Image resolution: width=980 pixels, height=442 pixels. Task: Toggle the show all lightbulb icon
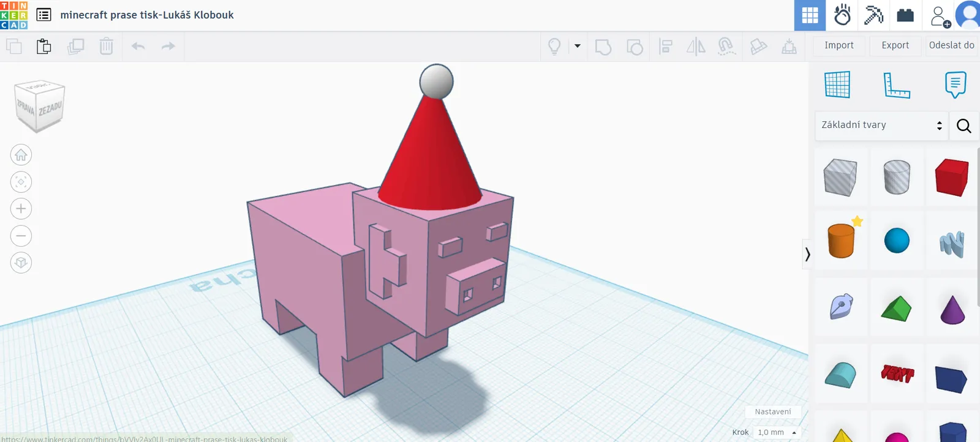click(554, 47)
